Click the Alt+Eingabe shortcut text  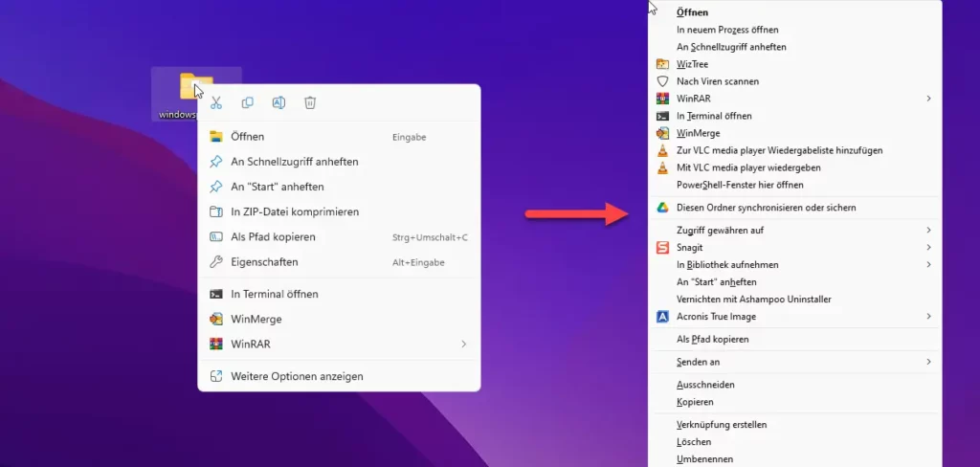coord(418,262)
